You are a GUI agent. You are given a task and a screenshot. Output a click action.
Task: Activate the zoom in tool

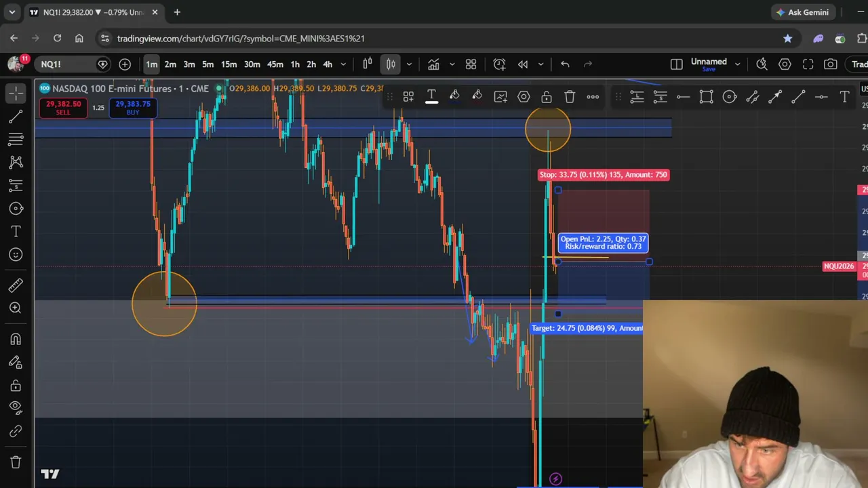(16, 308)
